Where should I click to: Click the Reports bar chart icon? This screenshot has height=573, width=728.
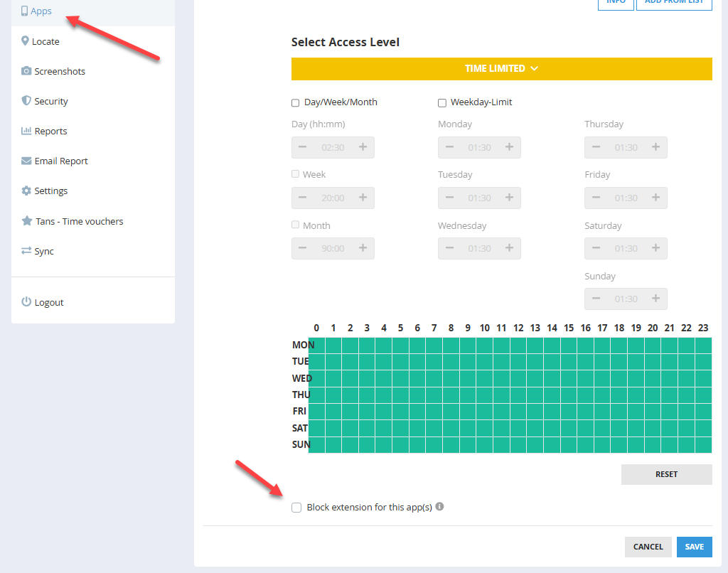point(26,131)
